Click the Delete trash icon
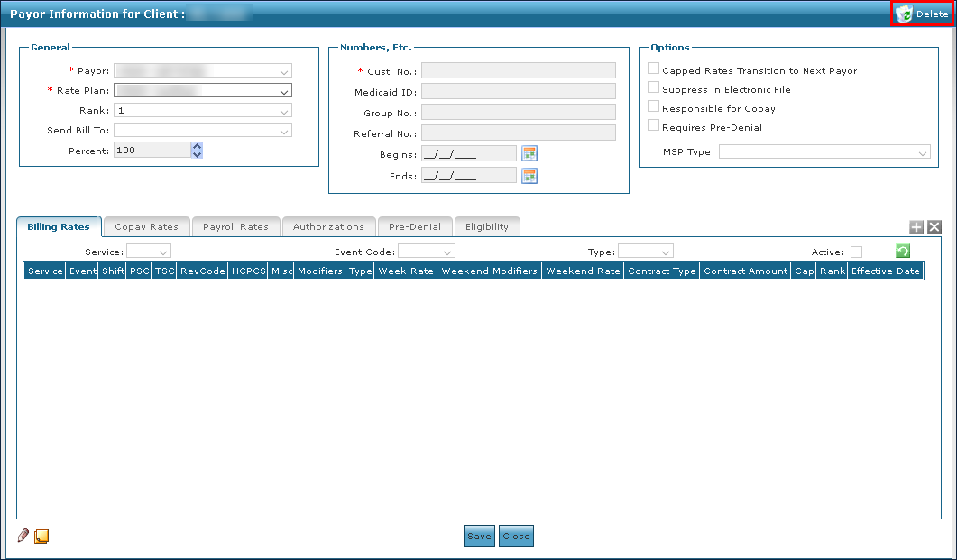 coord(904,14)
